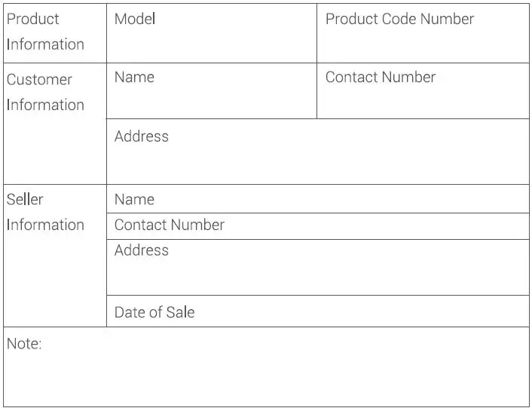Click the "Contact Number" label in Seller section

coord(170,225)
